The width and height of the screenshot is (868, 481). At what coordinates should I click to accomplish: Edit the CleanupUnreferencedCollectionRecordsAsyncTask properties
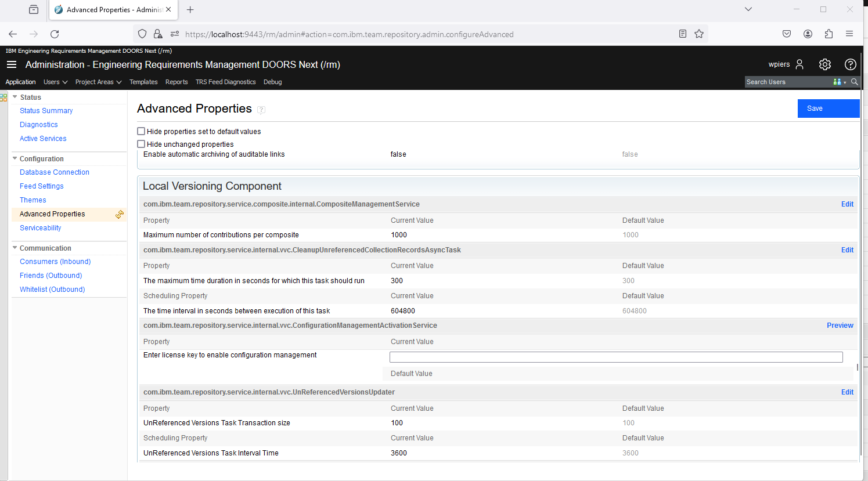[847, 250]
